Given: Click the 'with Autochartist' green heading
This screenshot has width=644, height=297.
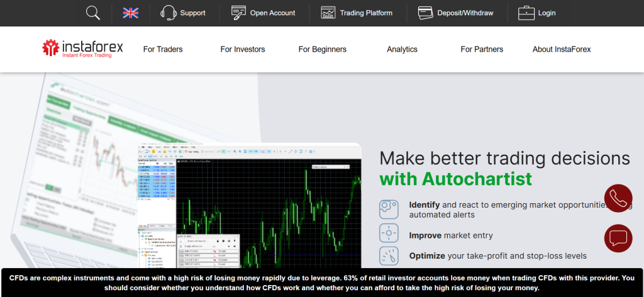Looking at the screenshot, I should [456, 179].
